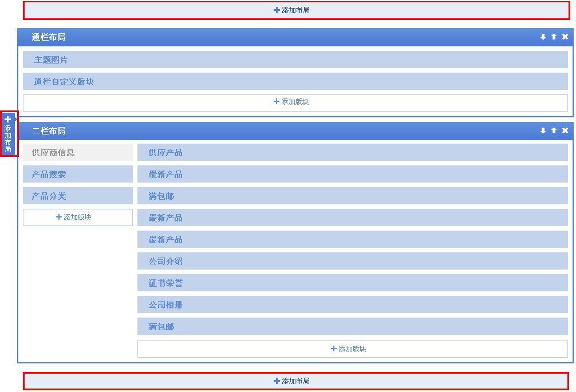Delete the 通栏布局 section via its X icon

(x=565, y=36)
